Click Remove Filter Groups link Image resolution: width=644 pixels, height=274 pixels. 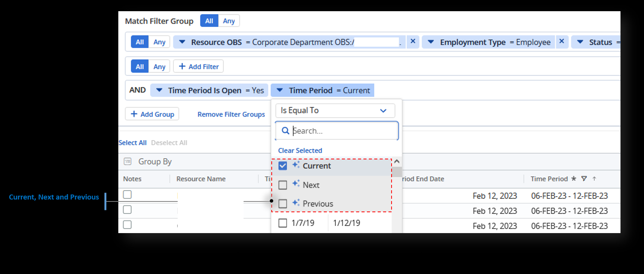[231, 114]
